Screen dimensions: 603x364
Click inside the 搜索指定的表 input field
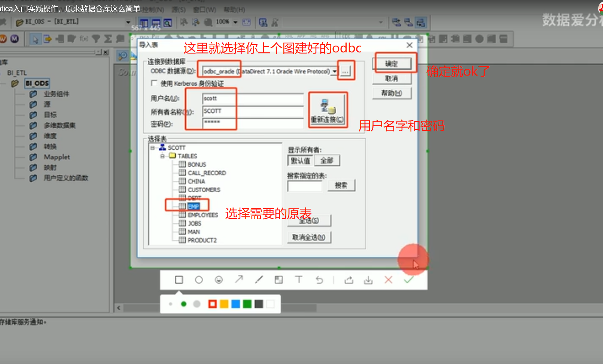click(304, 186)
